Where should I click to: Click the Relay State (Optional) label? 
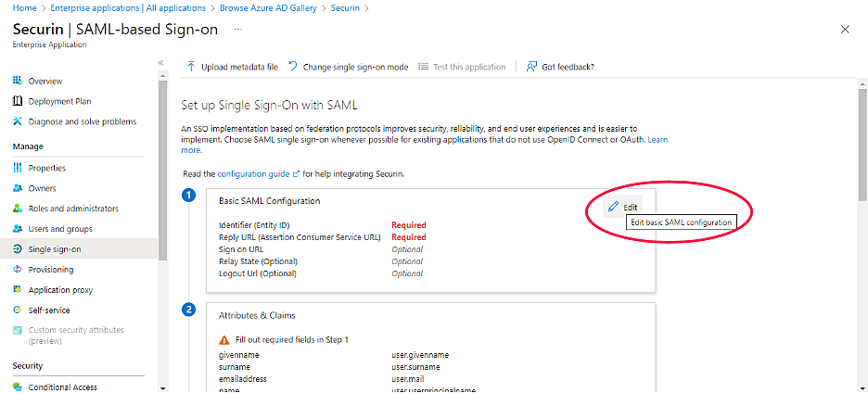tap(258, 261)
